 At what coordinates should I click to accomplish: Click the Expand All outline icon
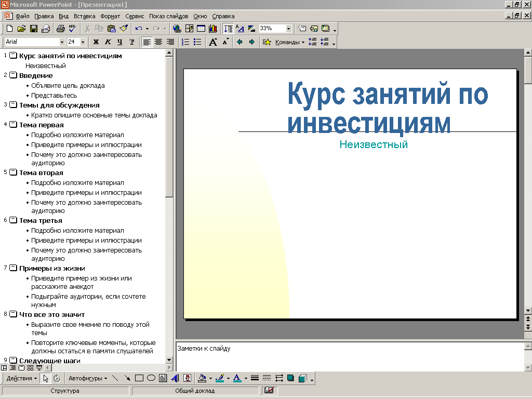[x=229, y=29]
